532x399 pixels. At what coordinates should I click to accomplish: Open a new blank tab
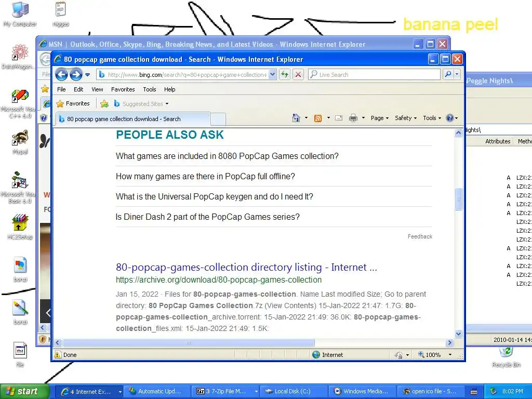[218, 119]
